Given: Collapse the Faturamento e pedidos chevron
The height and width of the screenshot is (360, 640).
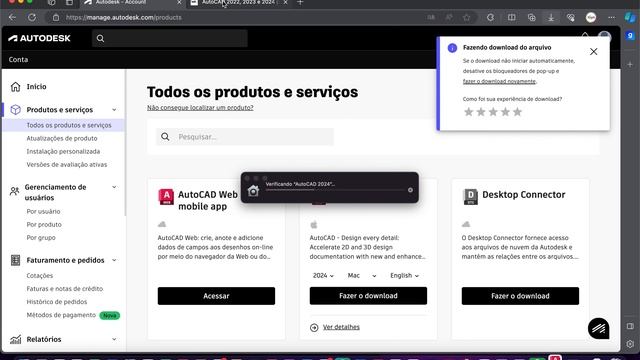Looking at the screenshot, I should click(x=114, y=260).
